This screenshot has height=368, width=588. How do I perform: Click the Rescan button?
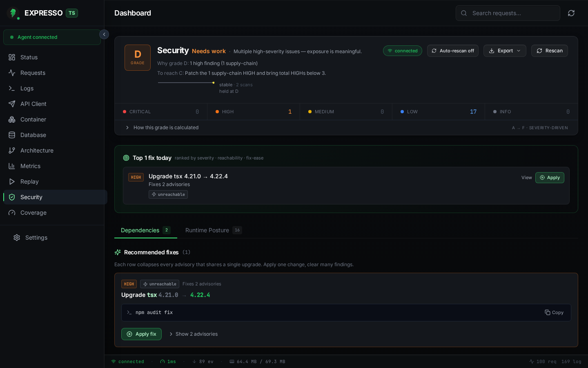click(550, 51)
